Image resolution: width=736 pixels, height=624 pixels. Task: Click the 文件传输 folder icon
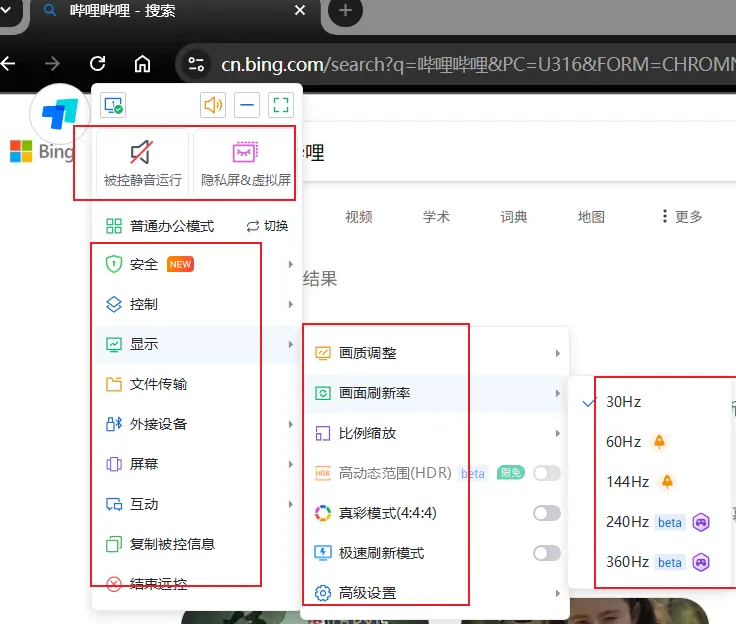click(114, 384)
